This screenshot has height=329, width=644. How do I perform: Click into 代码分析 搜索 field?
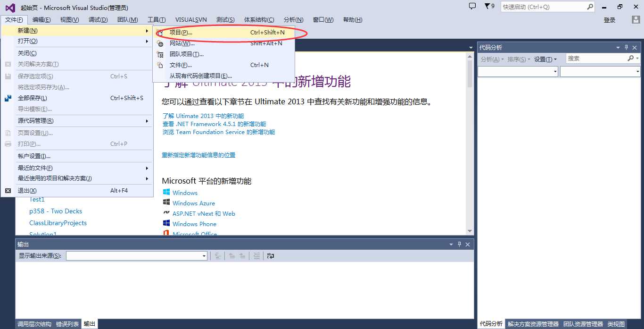tap(596, 59)
